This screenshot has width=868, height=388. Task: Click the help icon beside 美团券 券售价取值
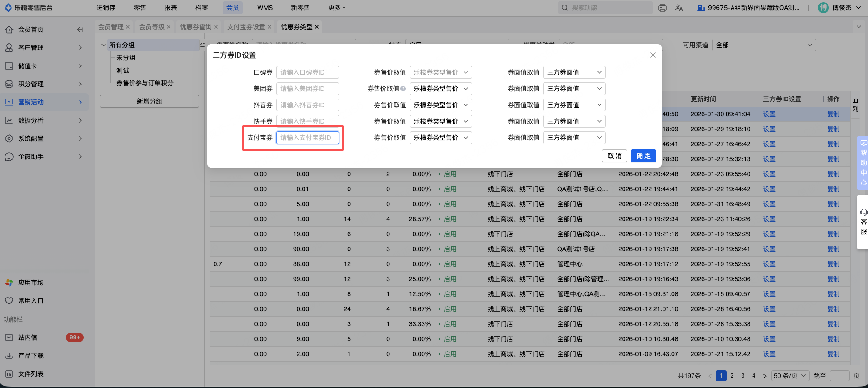click(403, 89)
